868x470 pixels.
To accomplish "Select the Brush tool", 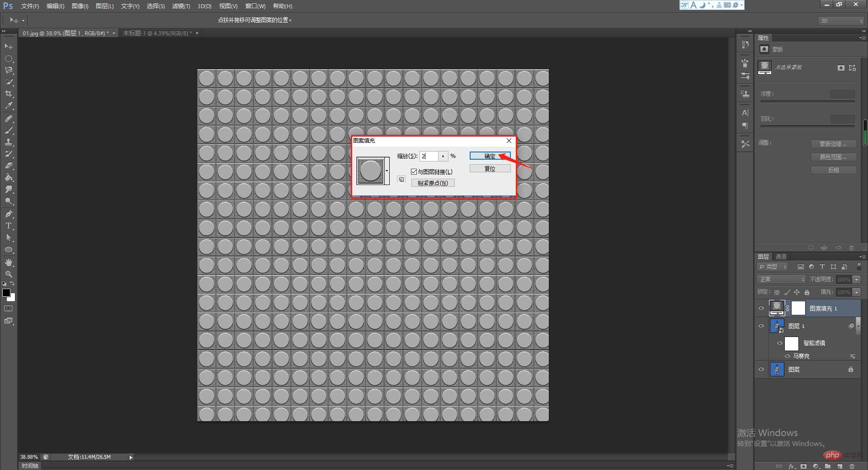I will (9, 130).
